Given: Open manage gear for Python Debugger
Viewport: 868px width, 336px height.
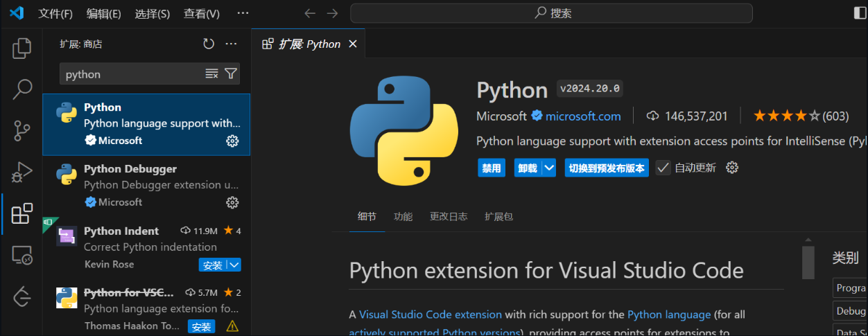Looking at the screenshot, I should coord(232,202).
